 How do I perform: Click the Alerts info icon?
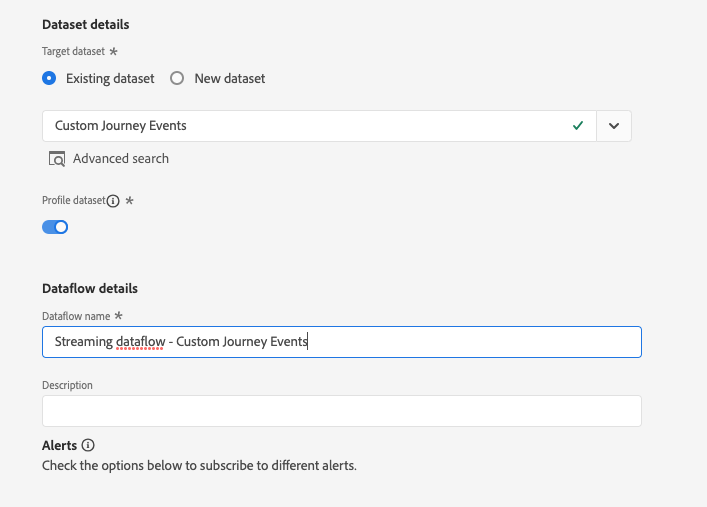88,445
